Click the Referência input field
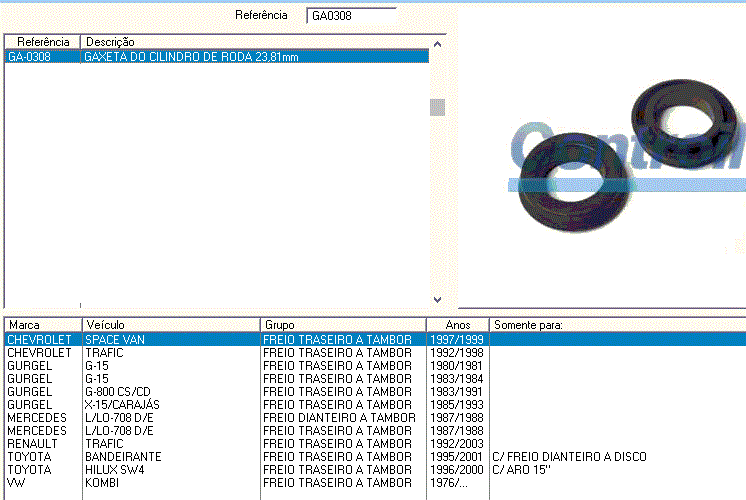746x500 pixels. click(351, 16)
